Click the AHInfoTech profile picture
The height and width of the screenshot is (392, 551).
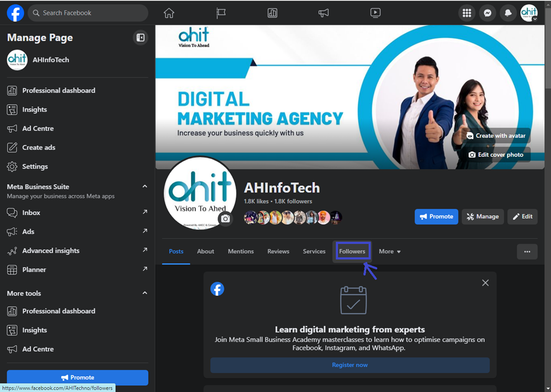pos(199,193)
